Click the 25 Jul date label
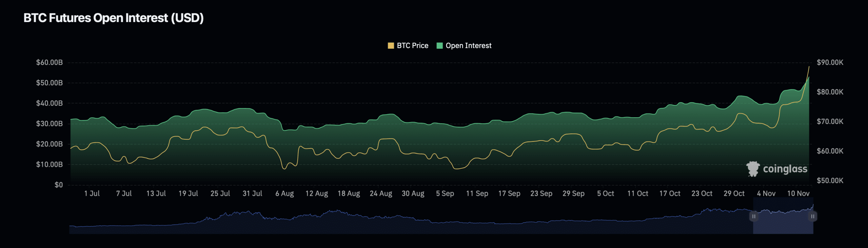868x248 pixels. (220, 193)
